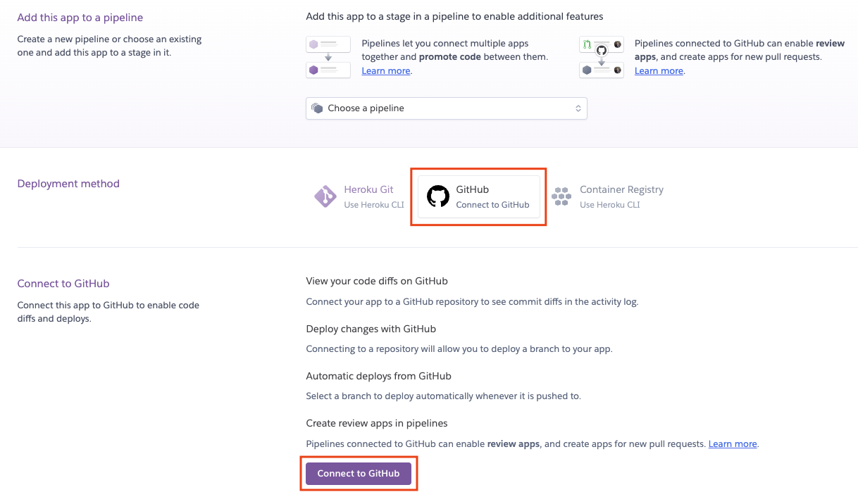Click 'Create review apps in pipelines' text

(377, 423)
